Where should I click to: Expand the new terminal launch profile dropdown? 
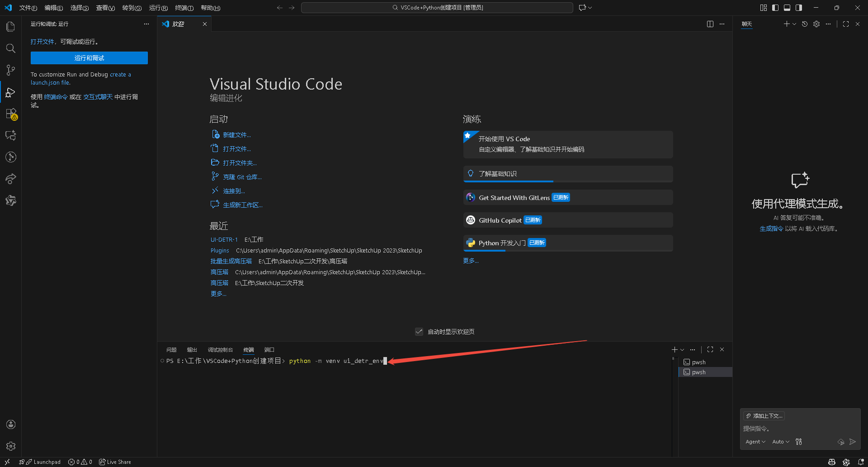[682, 349]
